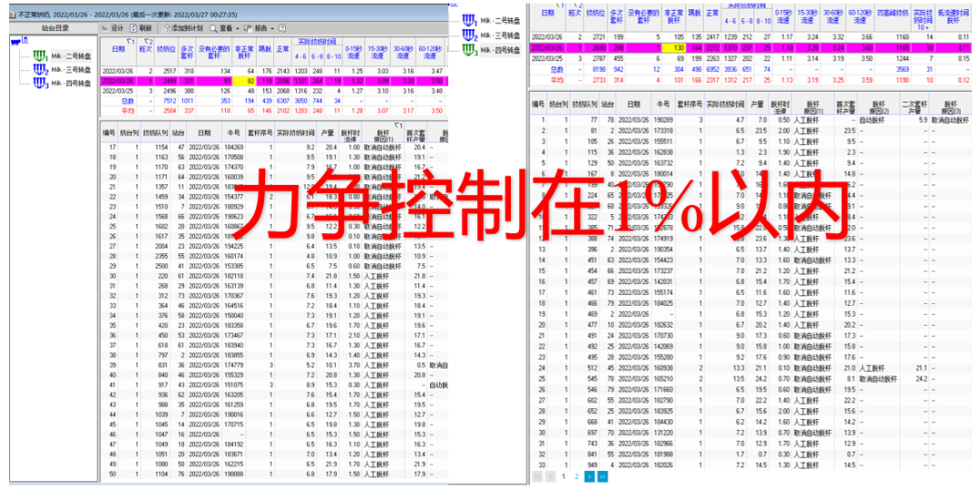
Task: Click 平均 row in right summary table
Action: (752, 81)
